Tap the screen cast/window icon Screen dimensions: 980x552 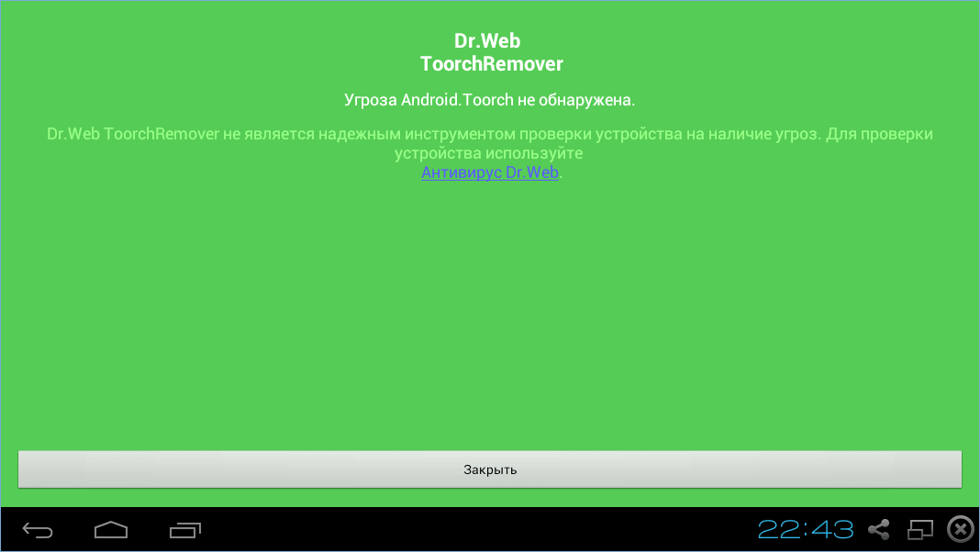(x=920, y=529)
